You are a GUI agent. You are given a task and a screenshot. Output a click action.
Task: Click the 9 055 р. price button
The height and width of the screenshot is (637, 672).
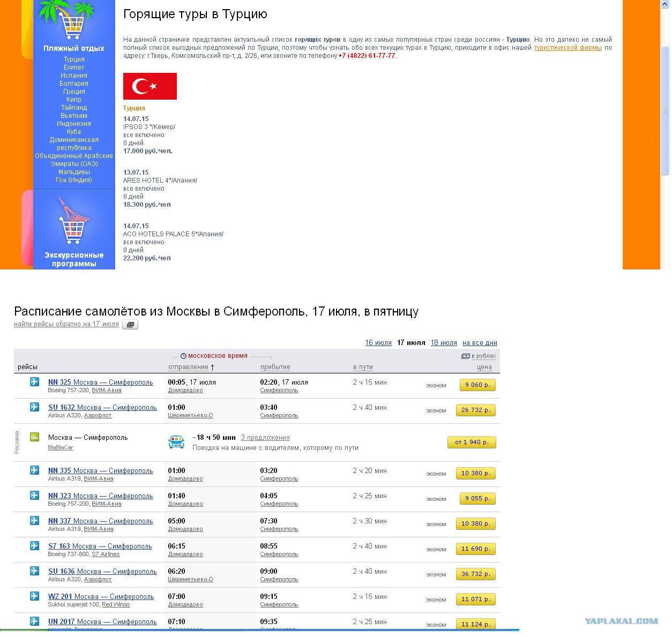[x=477, y=498]
